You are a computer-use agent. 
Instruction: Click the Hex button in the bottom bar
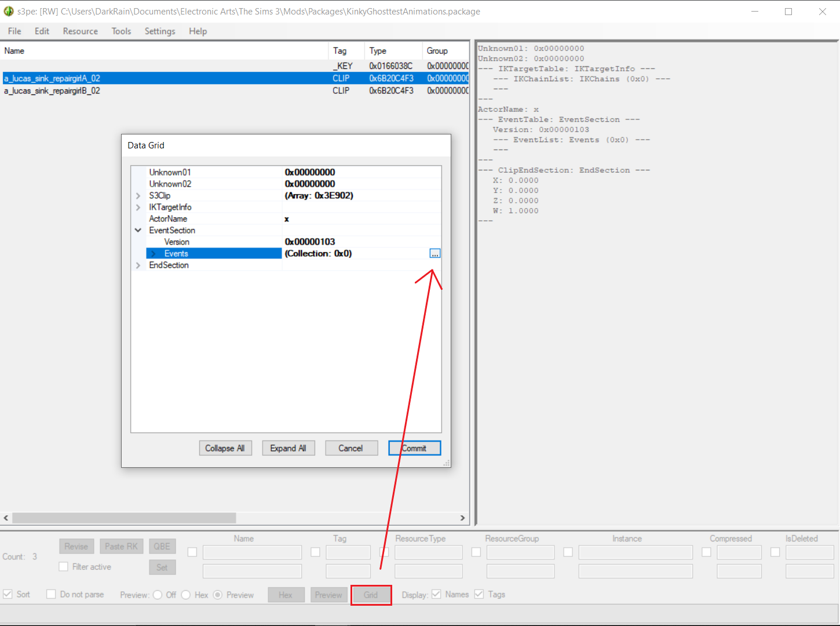(286, 595)
